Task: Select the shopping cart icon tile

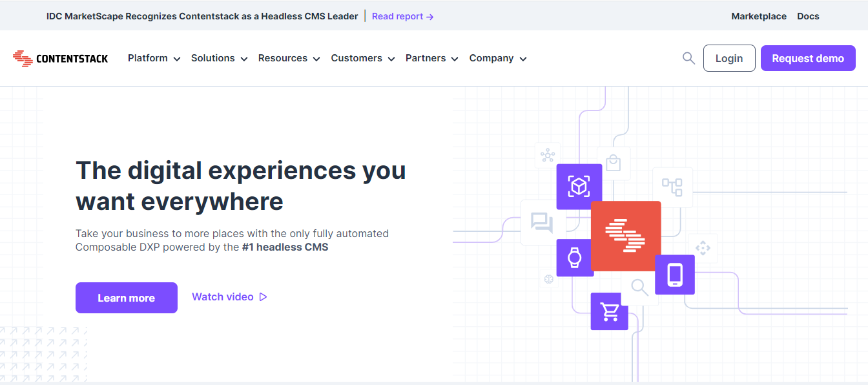Action: coord(609,311)
